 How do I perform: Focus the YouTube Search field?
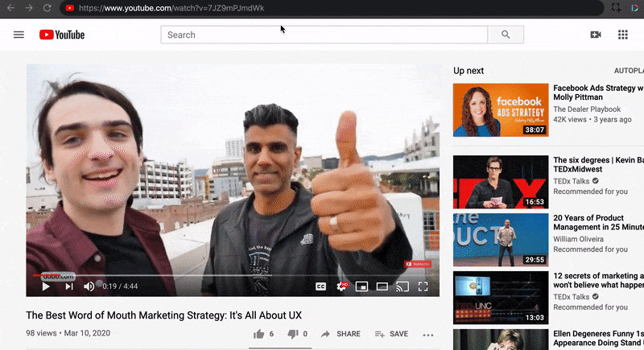coord(324,35)
